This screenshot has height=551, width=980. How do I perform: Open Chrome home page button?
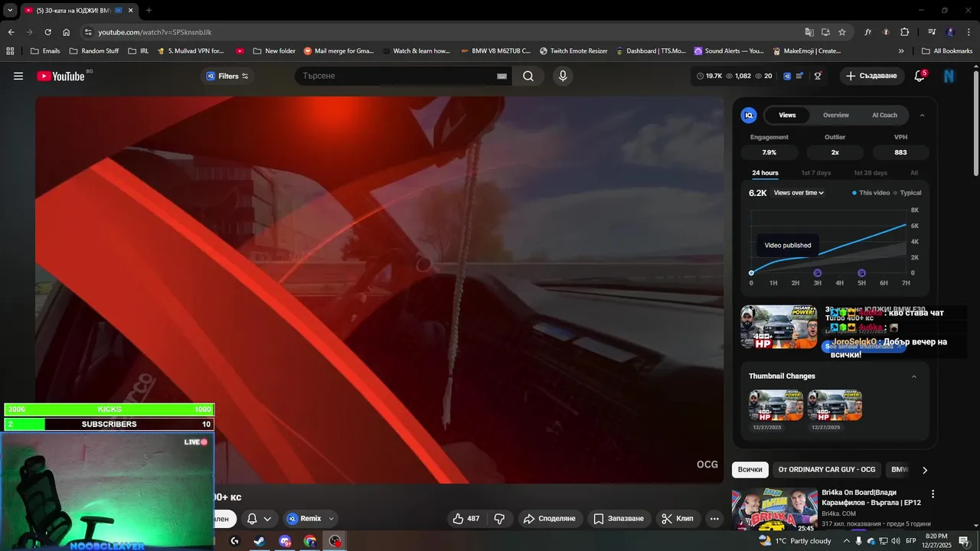(67, 32)
